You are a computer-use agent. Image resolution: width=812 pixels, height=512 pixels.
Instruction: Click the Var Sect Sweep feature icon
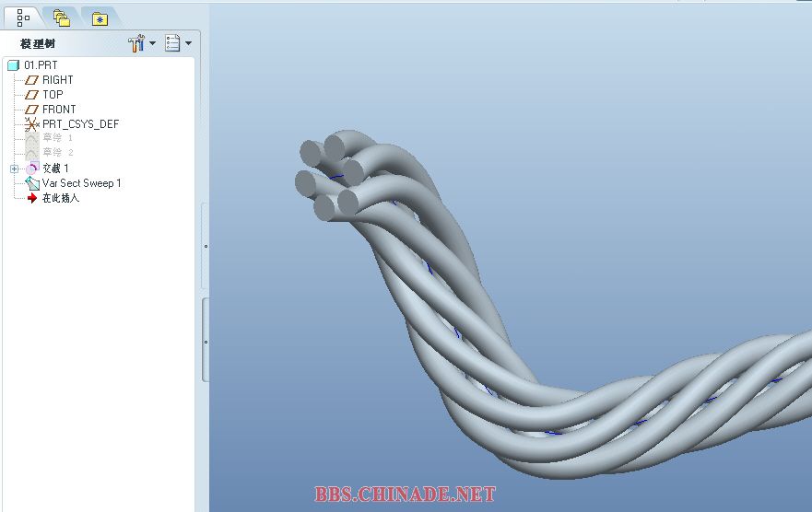pos(32,183)
